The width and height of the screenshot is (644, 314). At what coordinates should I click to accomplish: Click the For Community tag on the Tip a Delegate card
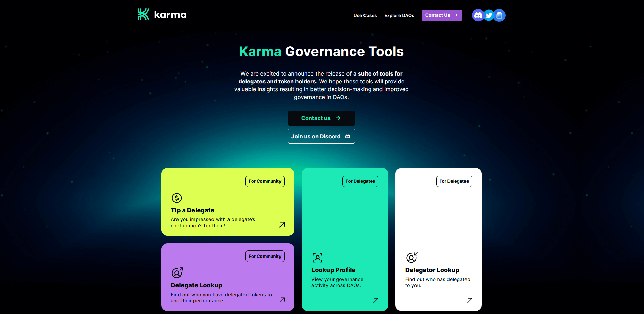(x=265, y=181)
